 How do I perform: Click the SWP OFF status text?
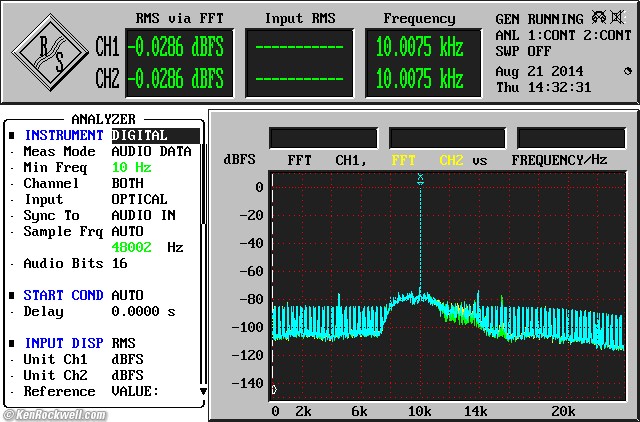point(525,50)
